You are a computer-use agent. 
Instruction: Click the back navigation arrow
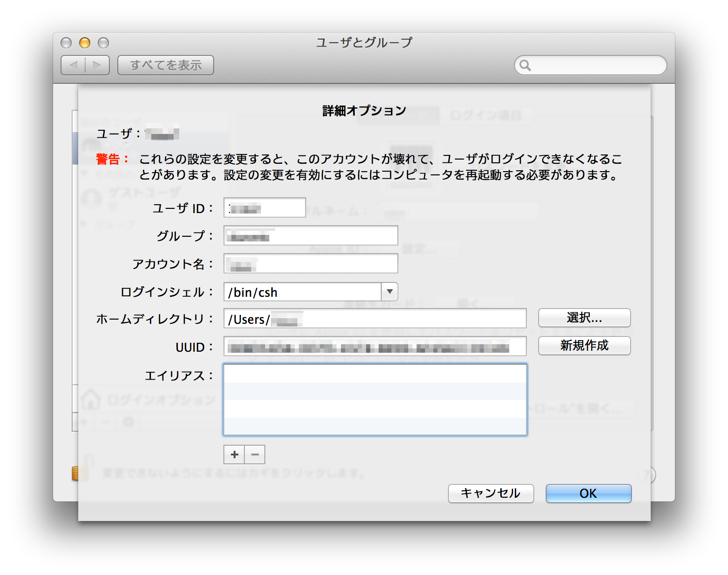74,65
